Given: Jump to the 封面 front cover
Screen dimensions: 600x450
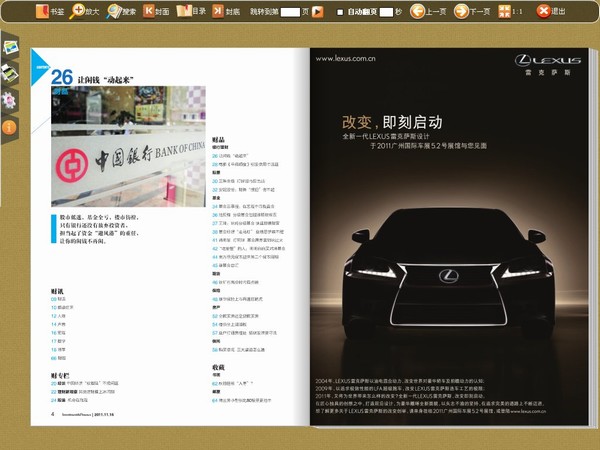Looking at the screenshot, I should pos(157,11).
